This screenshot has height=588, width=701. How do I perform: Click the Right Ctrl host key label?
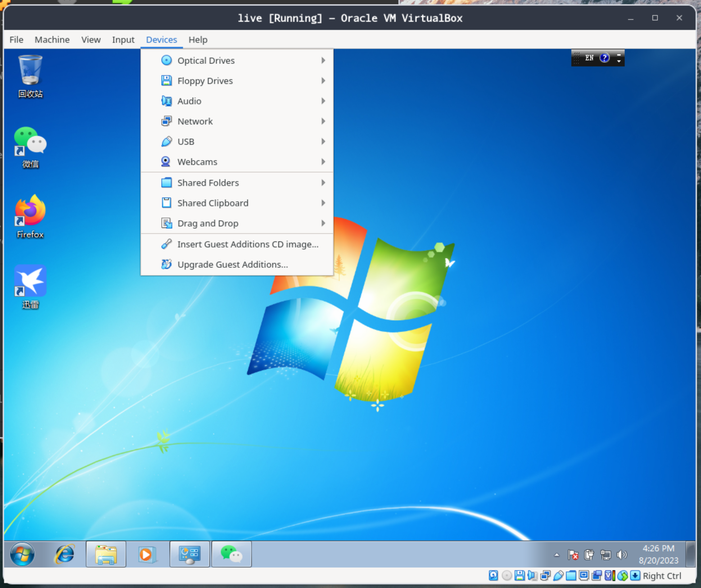point(662,576)
